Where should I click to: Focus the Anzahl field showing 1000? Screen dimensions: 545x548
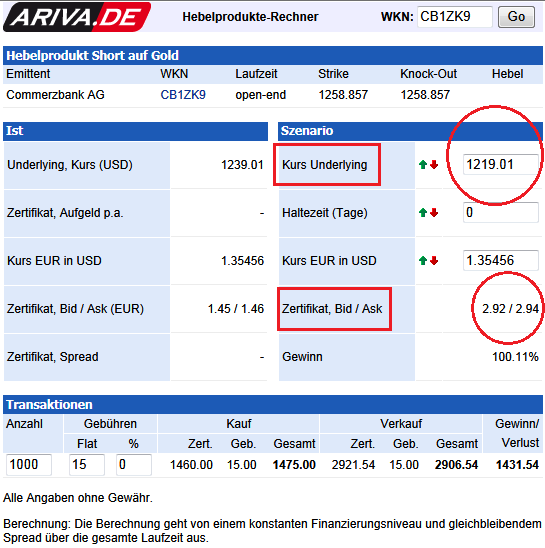(29, 465)
